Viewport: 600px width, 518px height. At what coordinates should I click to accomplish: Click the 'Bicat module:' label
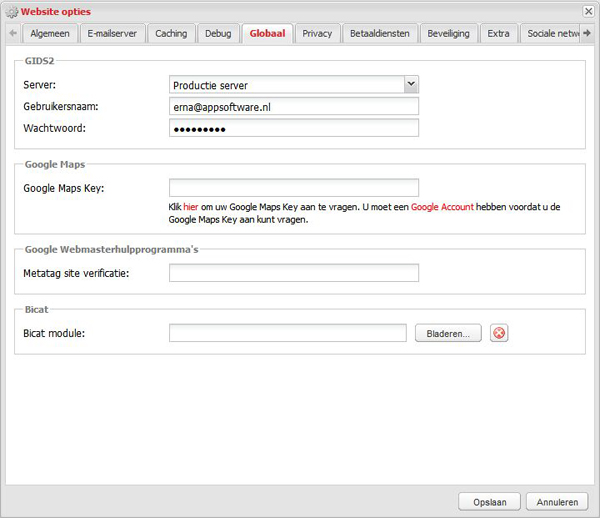tap(54, 333)
